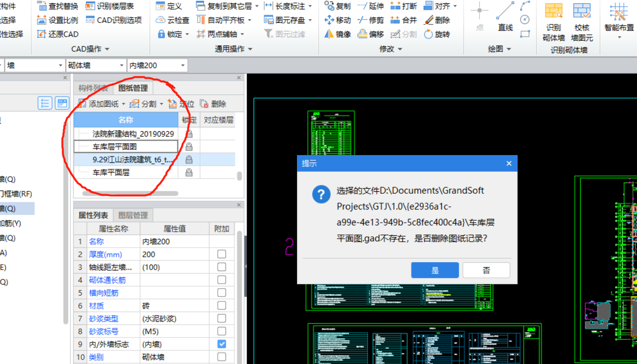This screenshot has width=637, height=364.
Task: Open 复制到其它层 menu
Action: [227, 6]
